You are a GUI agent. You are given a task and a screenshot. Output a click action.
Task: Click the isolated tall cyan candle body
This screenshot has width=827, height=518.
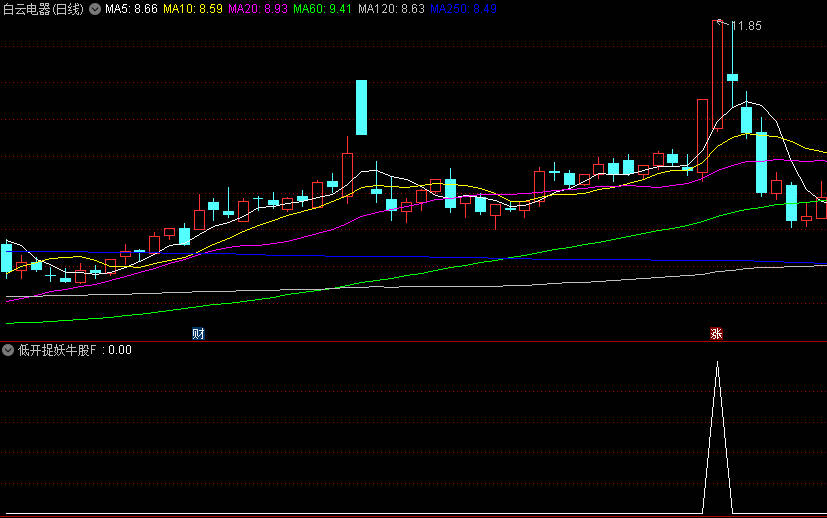coord(361,108)
